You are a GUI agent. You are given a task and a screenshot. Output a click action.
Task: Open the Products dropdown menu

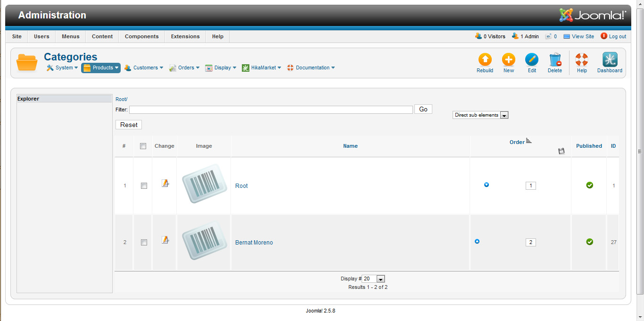tap(101, 68)
